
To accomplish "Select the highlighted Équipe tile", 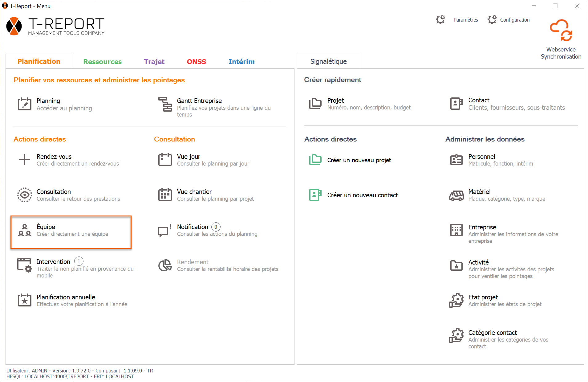I will pyautogui.click(x=71, y=232).
